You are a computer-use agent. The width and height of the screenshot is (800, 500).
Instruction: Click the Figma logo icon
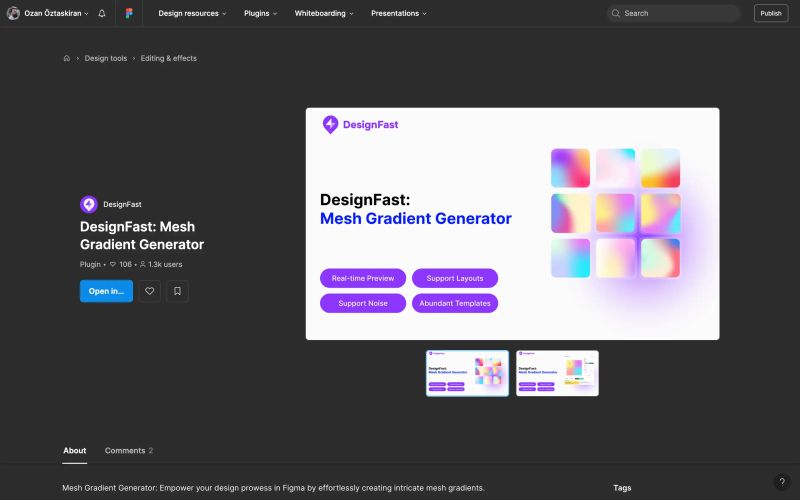pyautogui.click(x=129, y=13)
